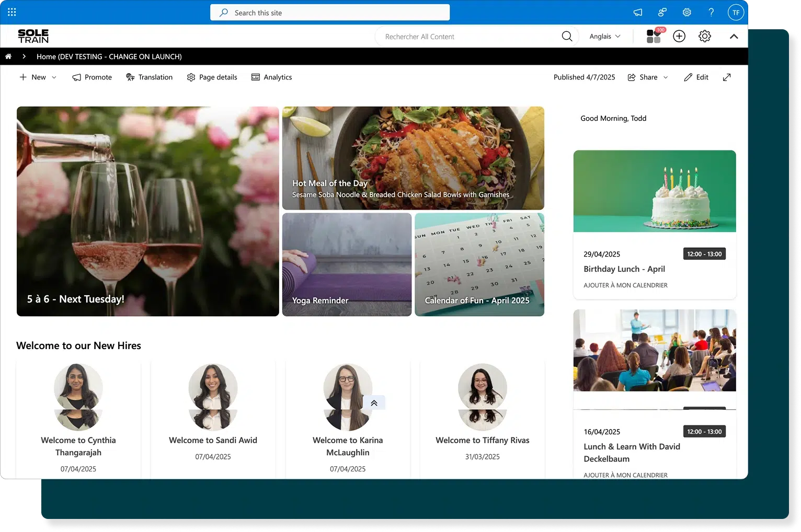Open the Welcome to Sandi Awid post
The height and width of the screenshot is (532, 801).
213,440
